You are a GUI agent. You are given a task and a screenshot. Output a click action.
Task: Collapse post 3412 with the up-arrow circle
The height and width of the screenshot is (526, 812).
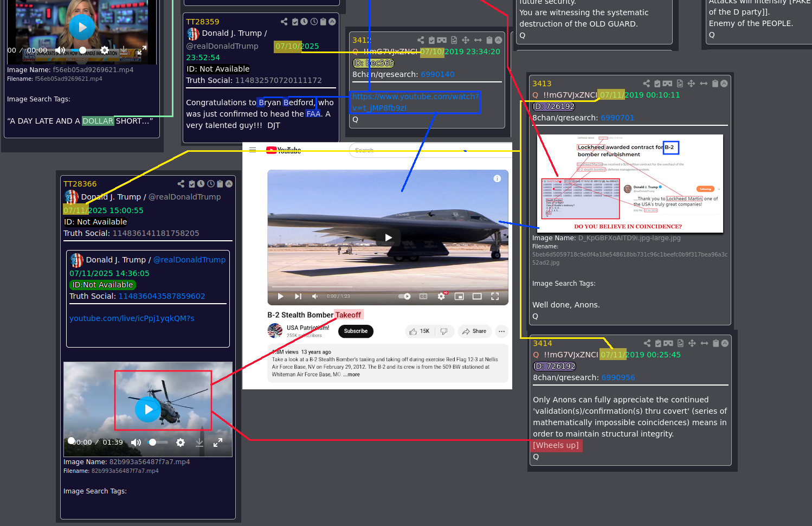pyautogui.click(x=499, y=40)
